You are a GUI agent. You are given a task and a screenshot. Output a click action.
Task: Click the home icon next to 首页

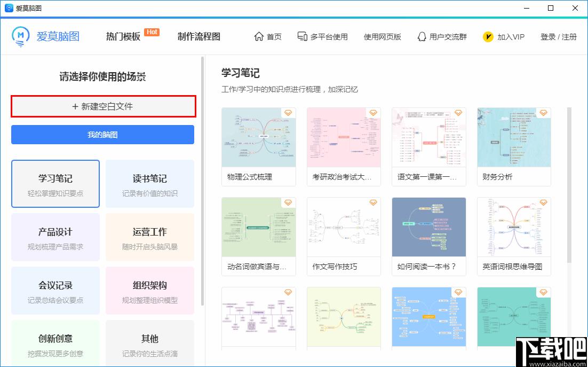pyautogui.click(x=259, y=36)
